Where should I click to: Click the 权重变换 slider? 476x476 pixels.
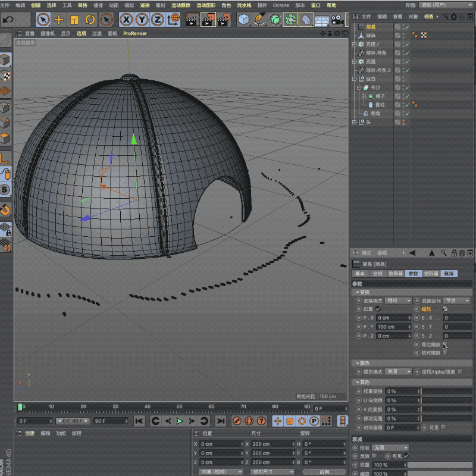pos(446,392)
